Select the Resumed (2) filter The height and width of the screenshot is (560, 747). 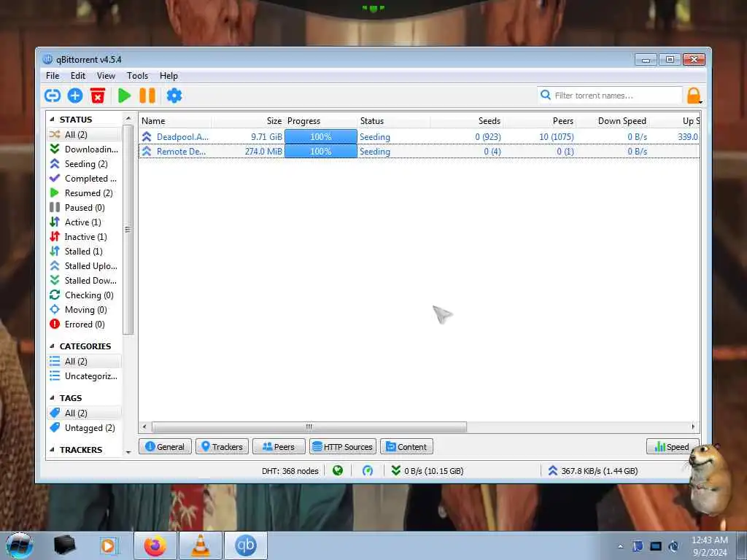tap(85, 192)
